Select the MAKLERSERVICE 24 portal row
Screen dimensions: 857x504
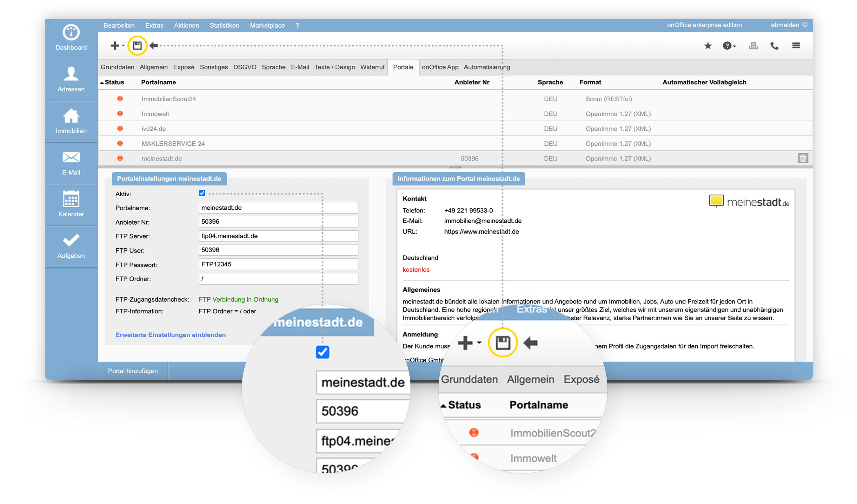click(x=455, y=144)
